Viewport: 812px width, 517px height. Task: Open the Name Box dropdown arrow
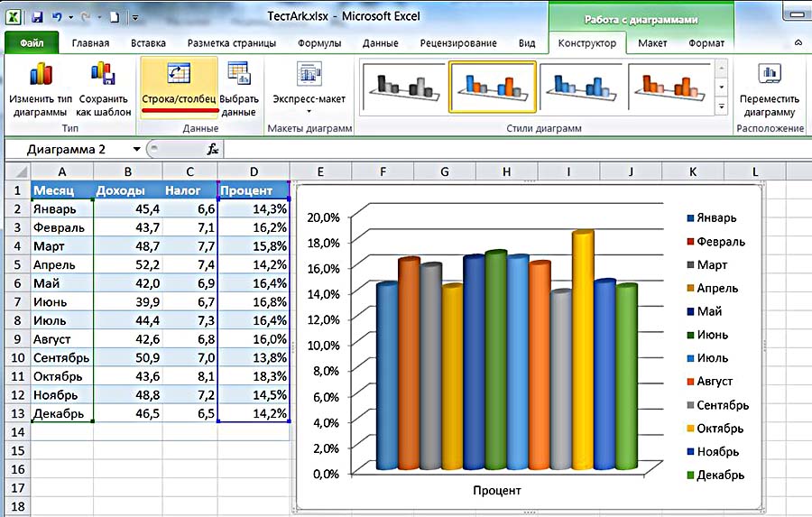coord(136,149)
